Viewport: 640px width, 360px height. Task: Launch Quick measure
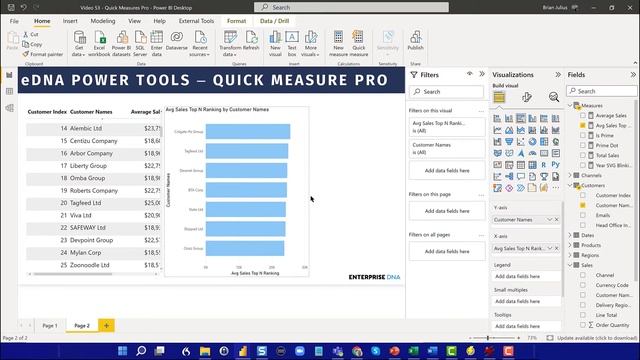(x=358, y=43)
